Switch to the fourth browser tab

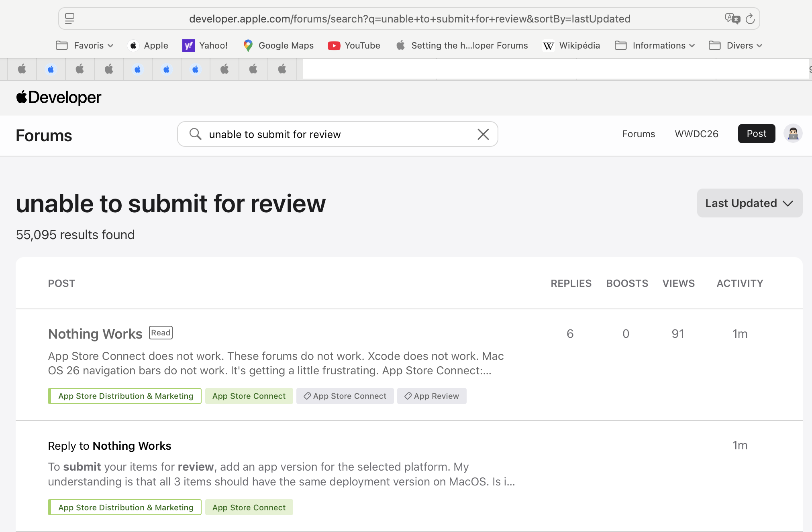tap(109, 69)
